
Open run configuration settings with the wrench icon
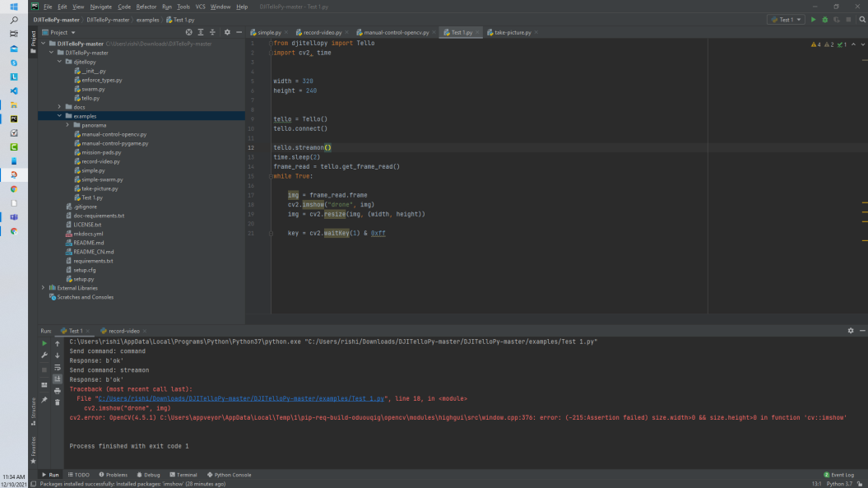pos(44,355)
